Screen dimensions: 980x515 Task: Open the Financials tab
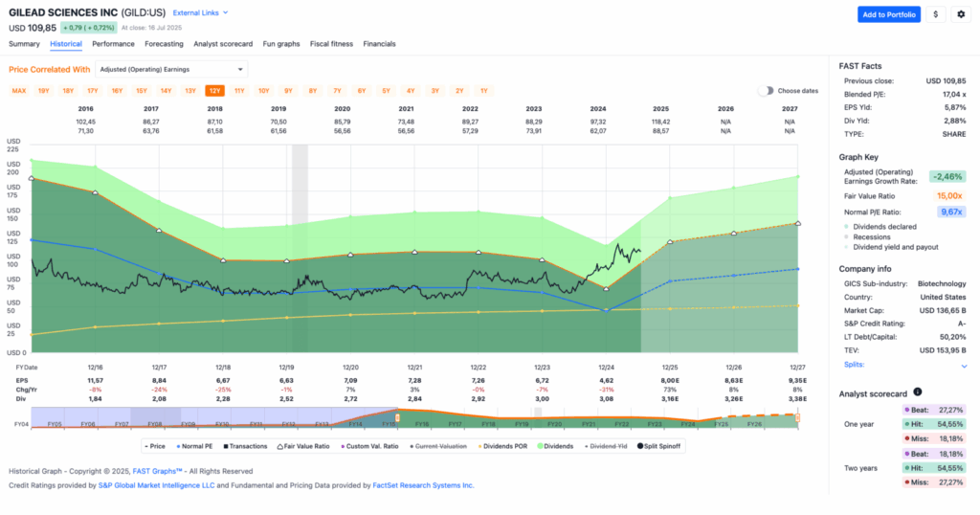379,44
